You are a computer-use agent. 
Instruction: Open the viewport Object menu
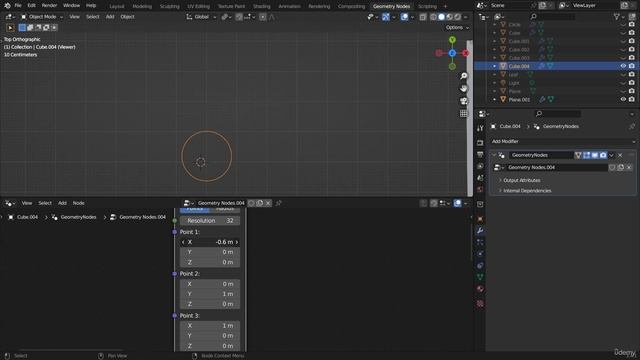[x=127, y=17]
